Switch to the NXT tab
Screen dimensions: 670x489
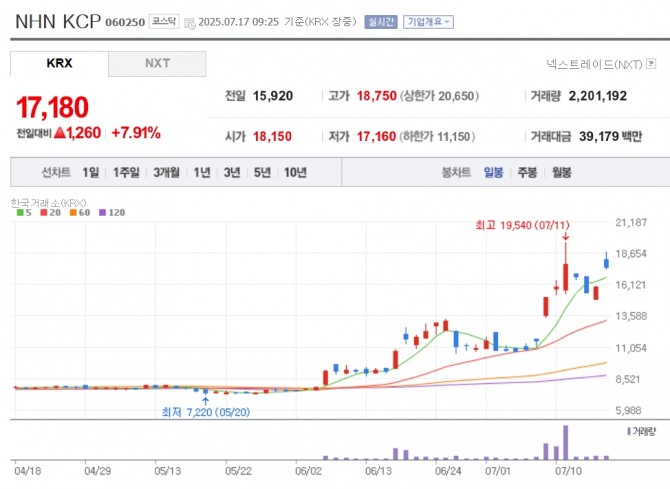point(157,63)
